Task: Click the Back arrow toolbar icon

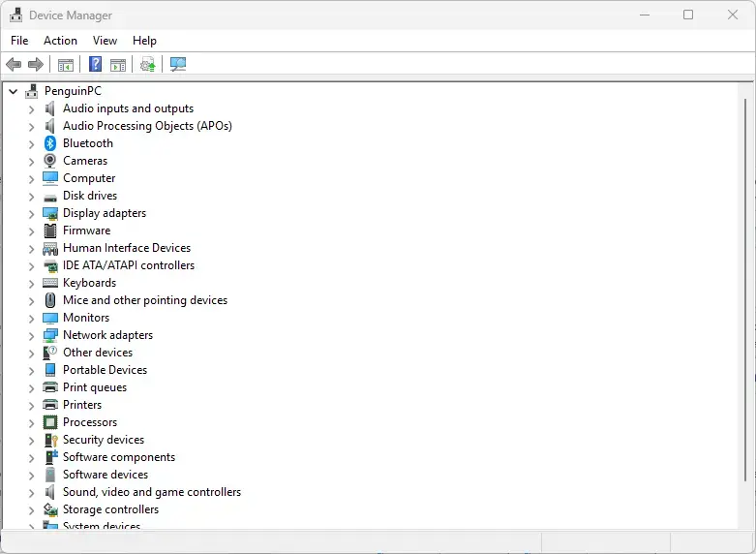Action: point(14,64)
